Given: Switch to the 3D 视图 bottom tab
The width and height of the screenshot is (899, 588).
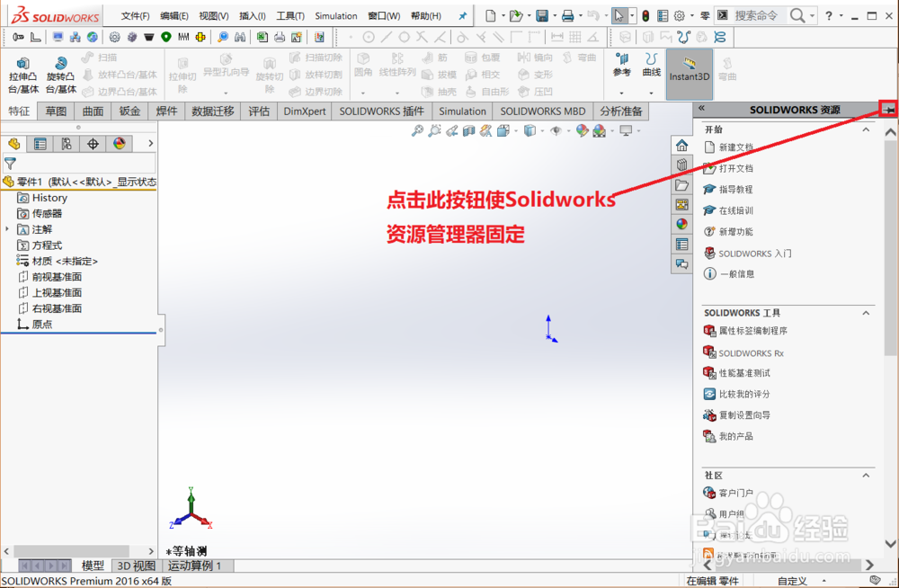Looking at the screenshot, I should (x=137, y=566).
